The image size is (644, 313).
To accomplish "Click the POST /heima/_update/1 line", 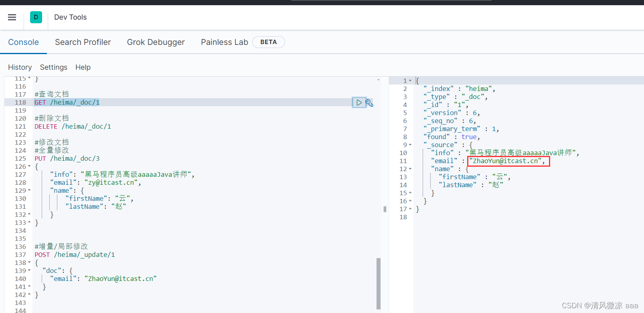I will click(x=75, y=254).
